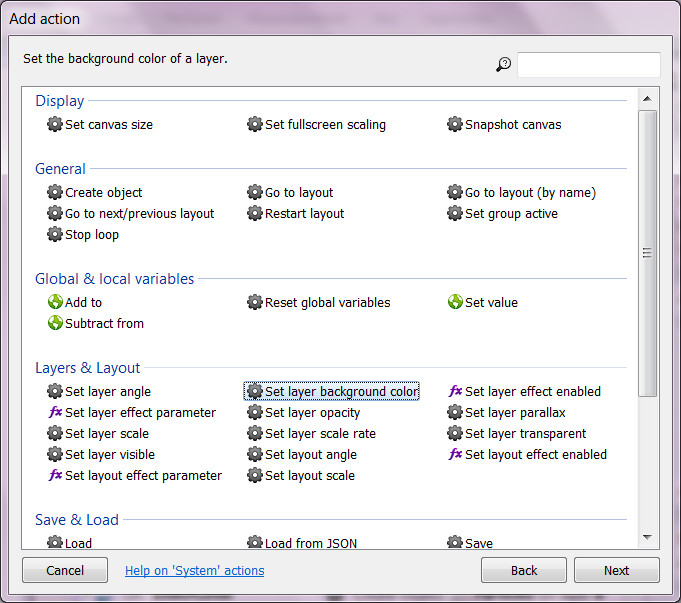
Task: Choose Go to layout (by name) action
Action: pos(530,193)
